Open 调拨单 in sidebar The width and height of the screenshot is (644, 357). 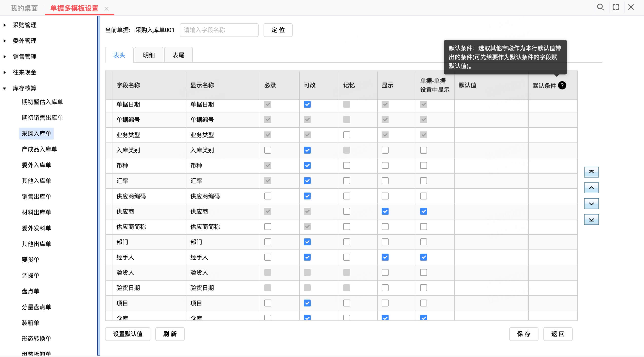30,275
